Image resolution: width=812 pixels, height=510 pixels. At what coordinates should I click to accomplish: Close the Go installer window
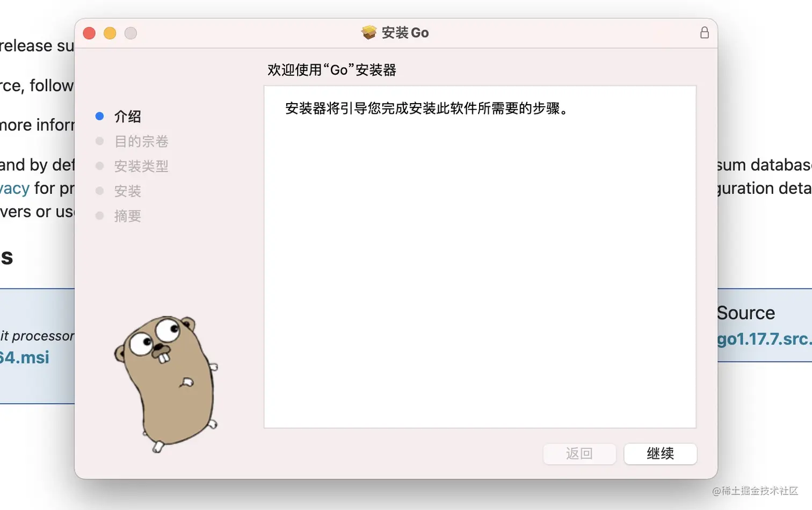tap(89, 33)
